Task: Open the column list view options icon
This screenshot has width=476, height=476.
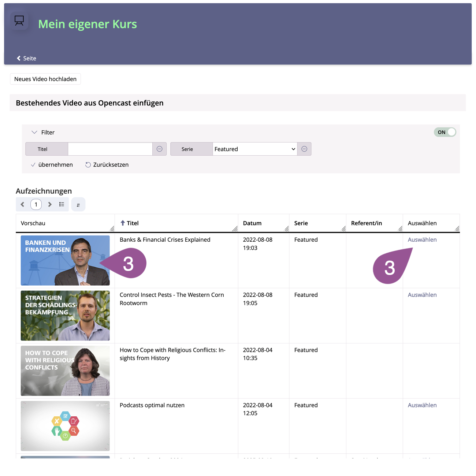Action: (x=62, y=204)
